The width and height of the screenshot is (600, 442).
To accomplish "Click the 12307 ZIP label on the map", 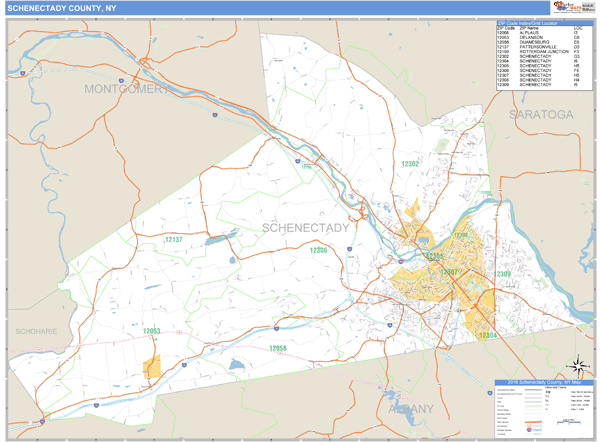I will (x=449, y=272).
